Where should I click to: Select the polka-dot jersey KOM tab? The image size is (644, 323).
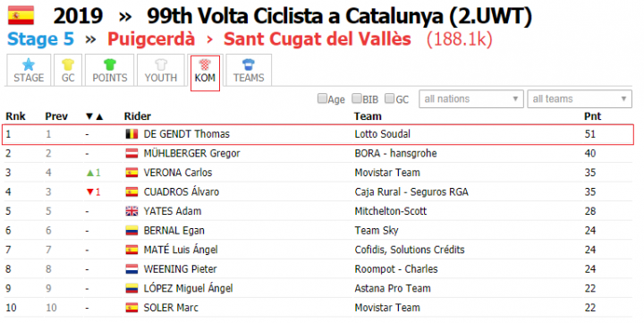(x=205, y=72)
